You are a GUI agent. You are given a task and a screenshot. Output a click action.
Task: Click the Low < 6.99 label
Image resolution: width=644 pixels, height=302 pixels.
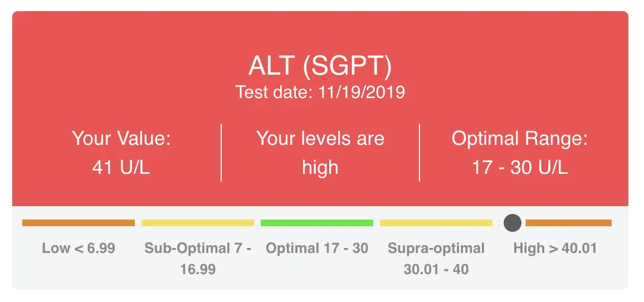point(79,248)
